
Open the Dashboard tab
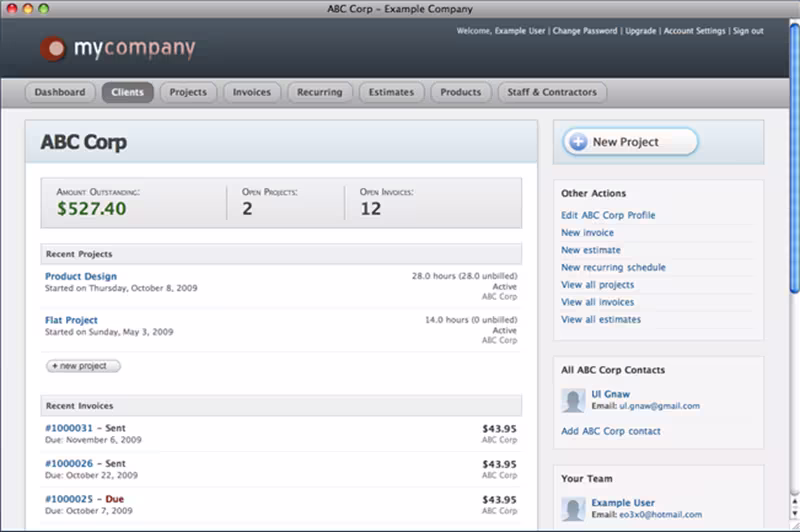pyautogui.click(x=60, y=93)
